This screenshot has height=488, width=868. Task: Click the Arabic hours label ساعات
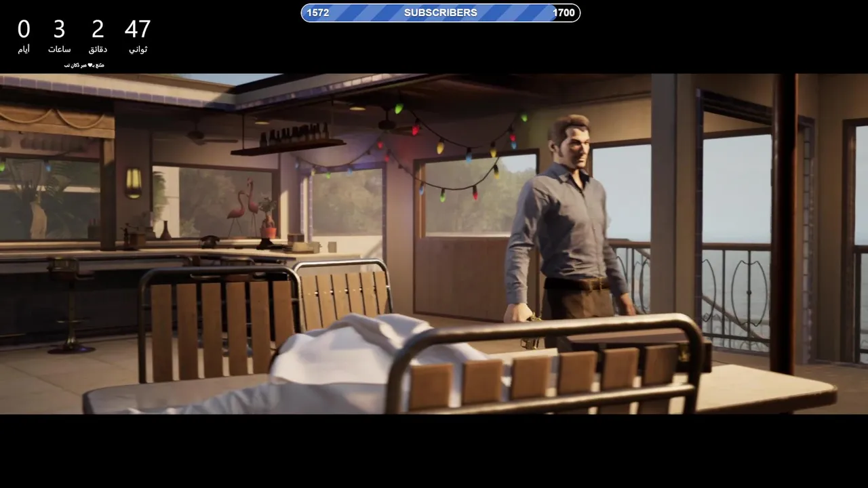pos(59,49)
